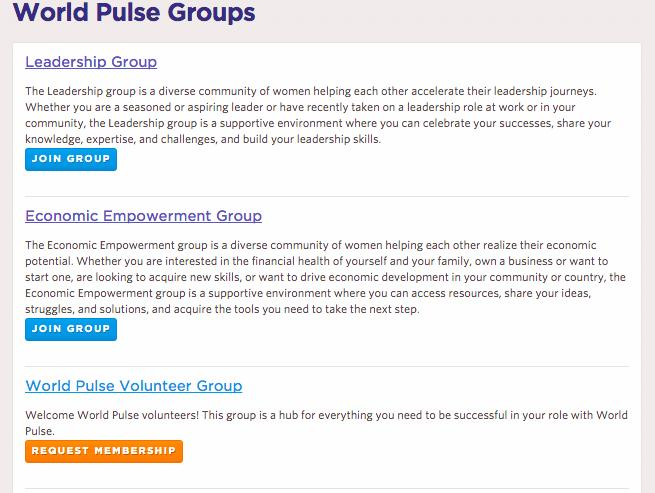The image size is (655, 493).
Task: Open the Leadership Group link
Action: pos(91,62)
